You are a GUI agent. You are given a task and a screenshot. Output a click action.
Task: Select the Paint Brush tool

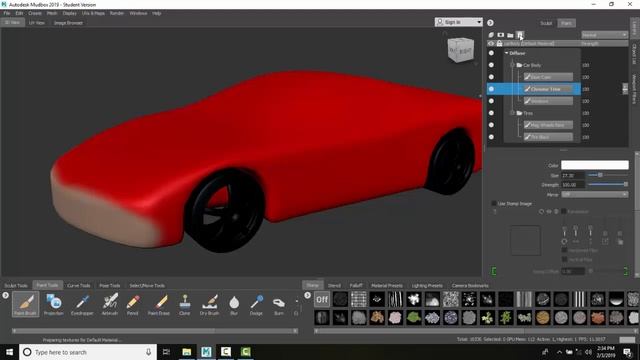[26, 304]
